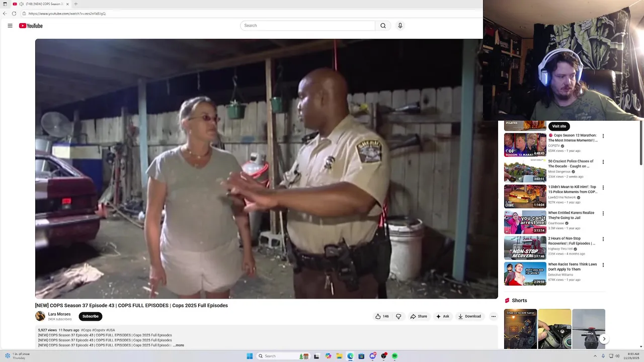Go back with browser back arrow
This screenshot has height=362, width=644.
pos(5,14)
